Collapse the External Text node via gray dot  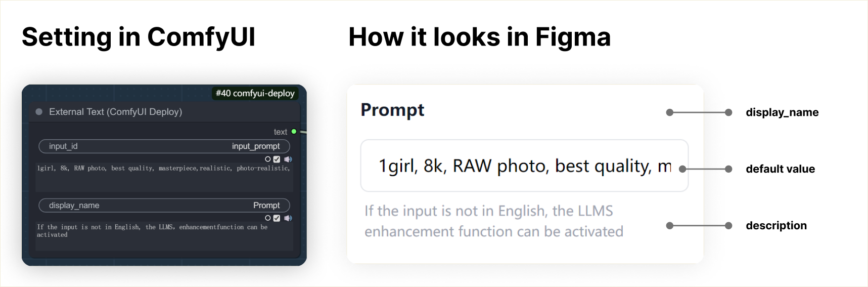[x=39, y=112]
